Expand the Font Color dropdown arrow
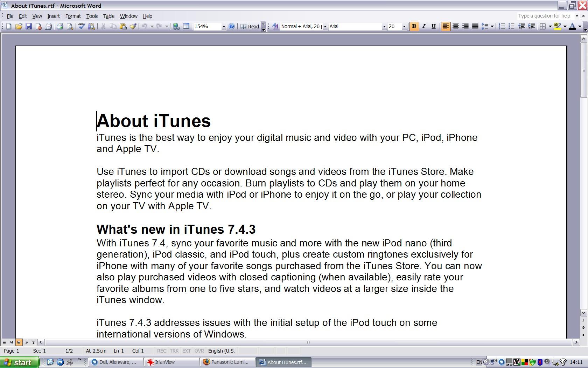Image resolution: width=588 pixels, height=368 pixels. tap(580, 26)
